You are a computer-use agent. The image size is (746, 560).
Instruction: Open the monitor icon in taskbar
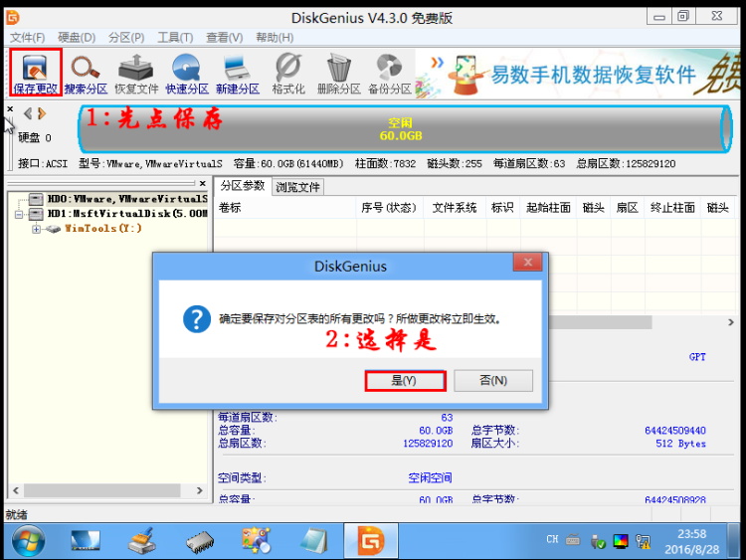86,541
